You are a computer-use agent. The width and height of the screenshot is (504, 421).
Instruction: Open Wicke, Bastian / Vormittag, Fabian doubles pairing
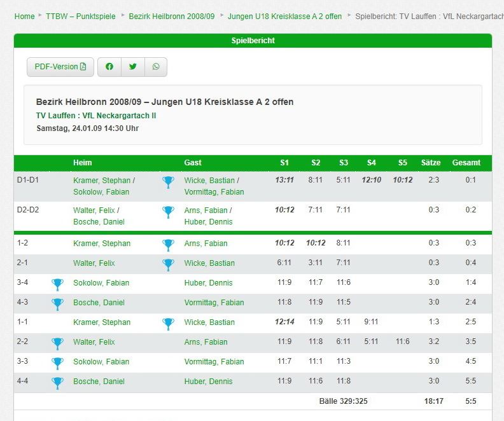(214, 186)
